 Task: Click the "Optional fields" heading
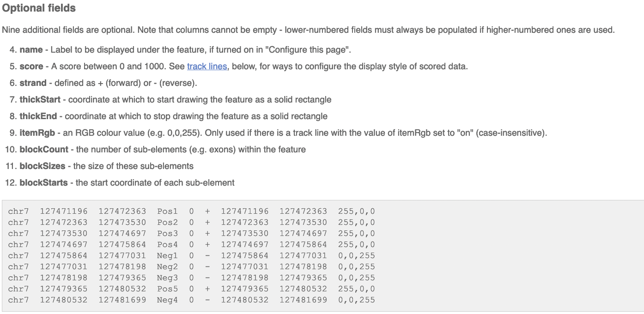click(39, 8)
